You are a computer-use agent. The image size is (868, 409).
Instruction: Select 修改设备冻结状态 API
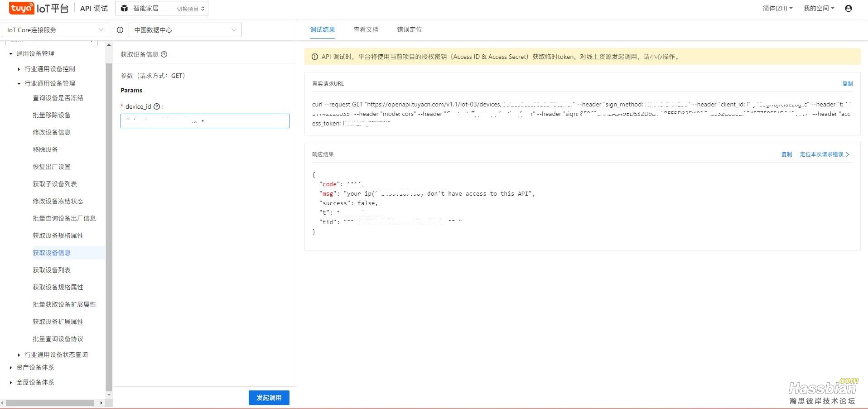pyautogui.click(x=58, y=201)
